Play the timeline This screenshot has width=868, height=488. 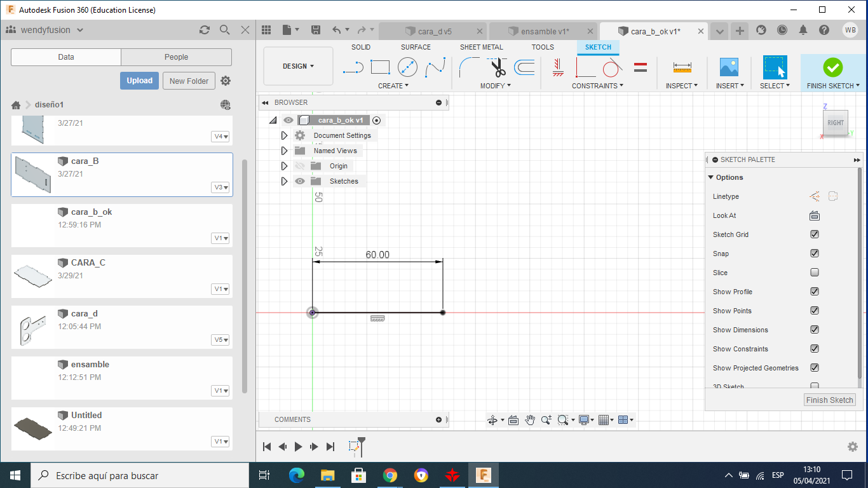[x=298, y=447]
